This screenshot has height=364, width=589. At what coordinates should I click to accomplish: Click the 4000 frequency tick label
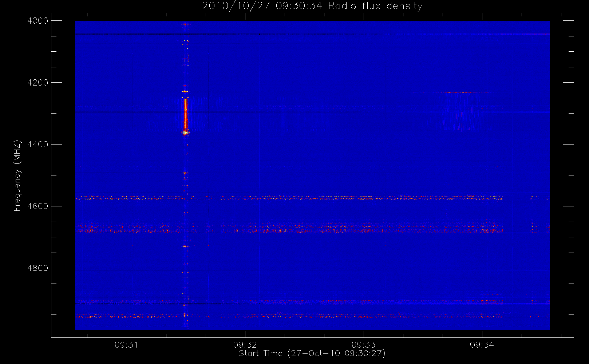38,21
